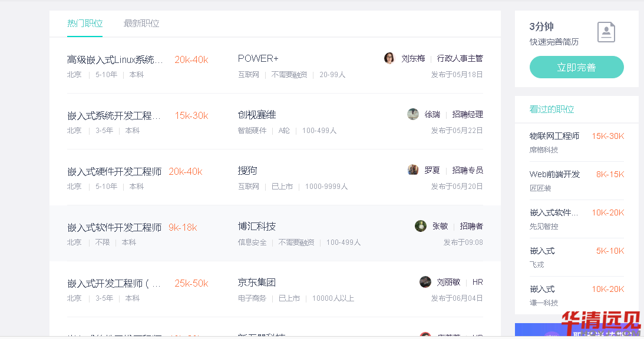Open the 嵌入式软件开发工程师 9k-18k listing
Viewport: 644px width, 339px height.
click(114, 227)
